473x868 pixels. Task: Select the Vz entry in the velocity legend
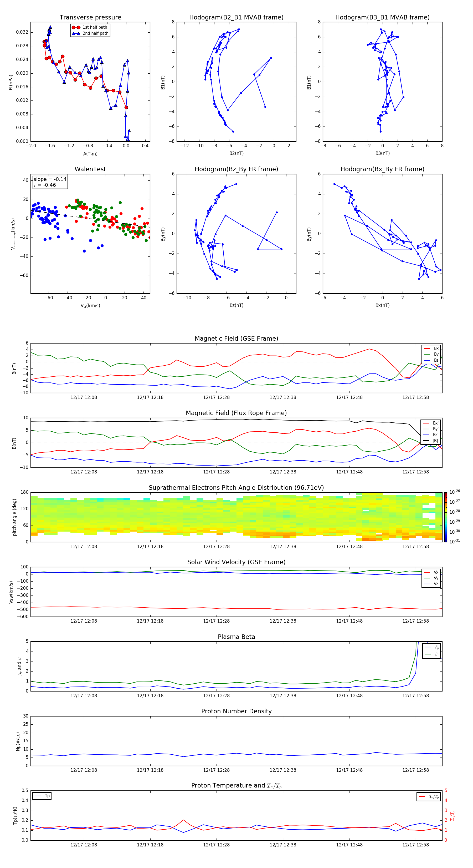[x=431, y=584]
